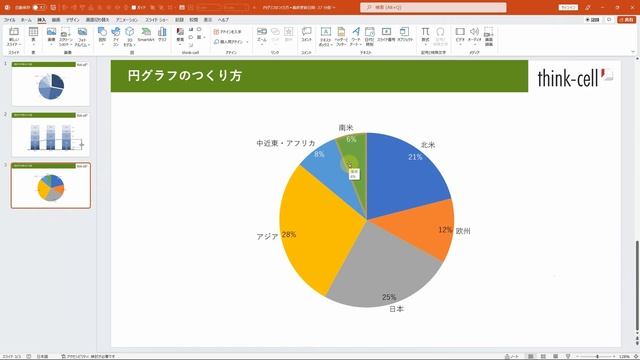Viewport: 640px width, 360px height.
Task: Toggle the Guide checkbox in quick access
Action: [x=133, y=7]
